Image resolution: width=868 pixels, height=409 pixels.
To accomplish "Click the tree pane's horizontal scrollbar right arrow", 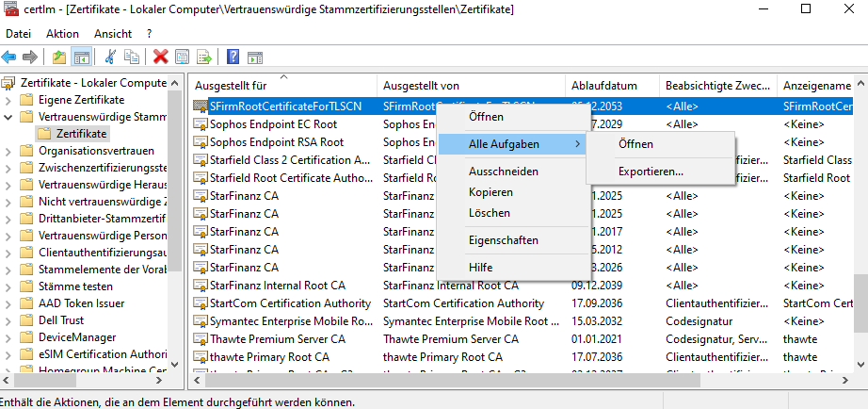I will click(x=159, y=381).
